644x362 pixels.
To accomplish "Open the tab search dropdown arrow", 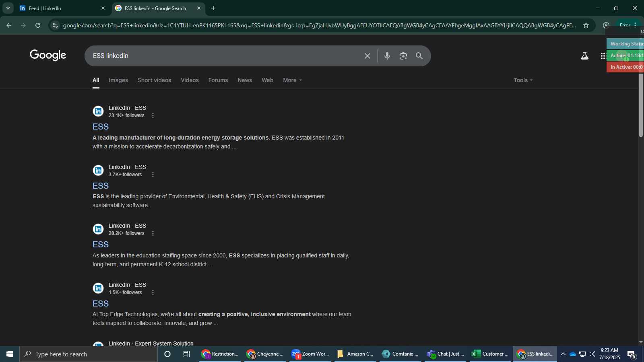I will pos(8,8).
